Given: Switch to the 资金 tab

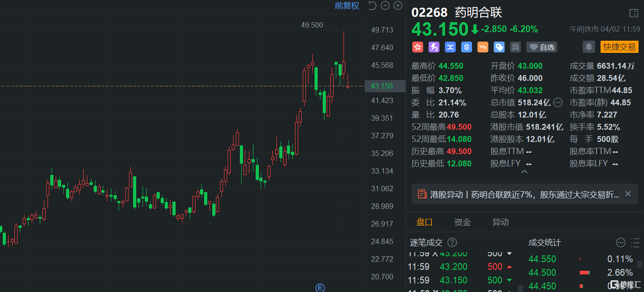Looking at the screenshot, I should click(463, 222).
